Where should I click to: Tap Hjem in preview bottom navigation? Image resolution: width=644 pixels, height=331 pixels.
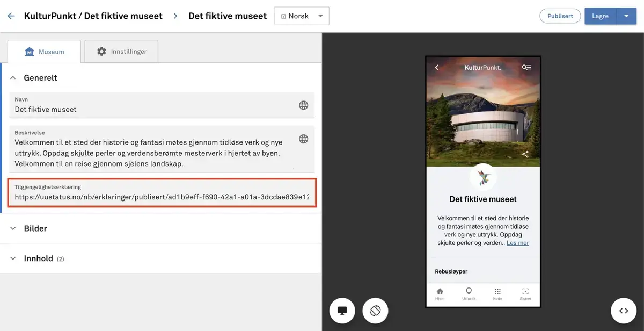click(x=440, y=294)
